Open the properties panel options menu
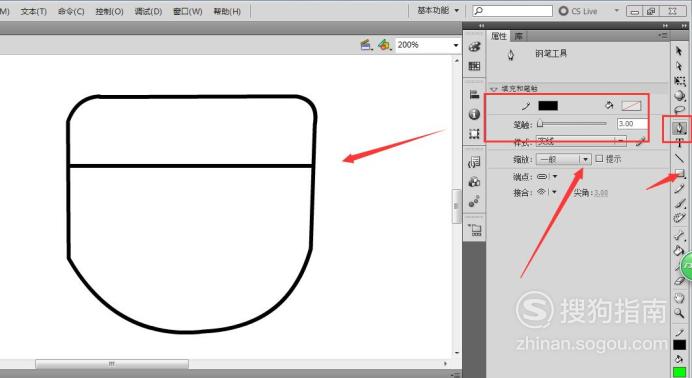The image size is (692, 378). [662, 35]
